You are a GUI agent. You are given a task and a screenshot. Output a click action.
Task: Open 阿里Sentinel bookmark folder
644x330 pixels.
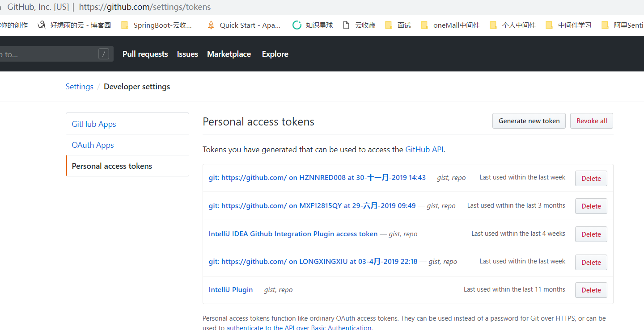pos(623,25)
